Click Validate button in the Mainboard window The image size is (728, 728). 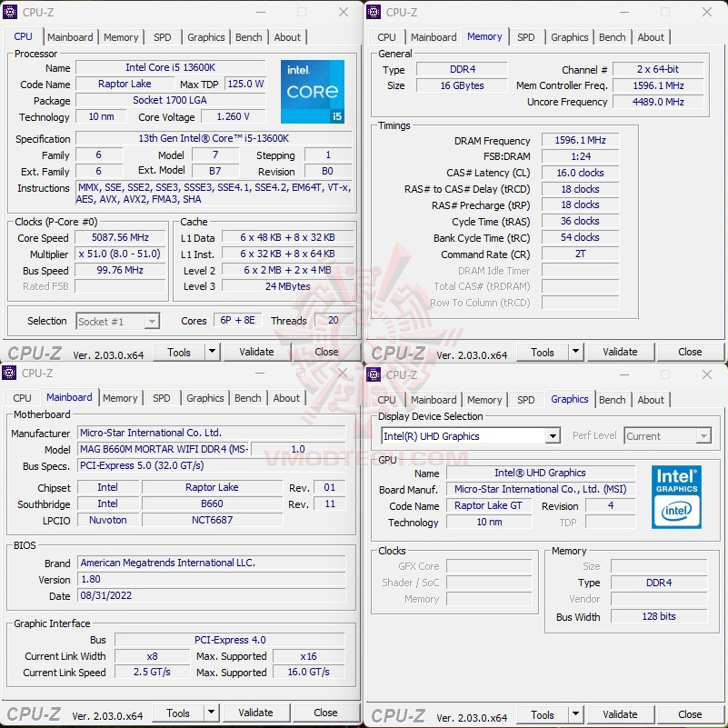click(255, 713)
